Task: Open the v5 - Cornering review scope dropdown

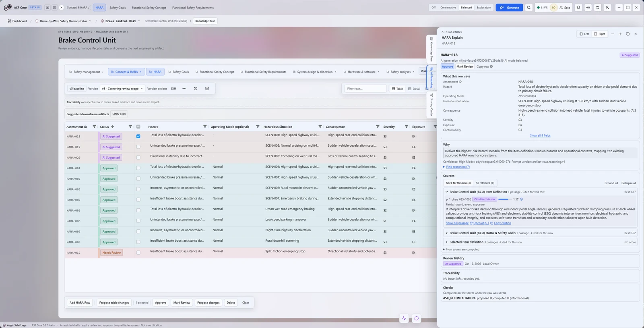Action: 122,89
